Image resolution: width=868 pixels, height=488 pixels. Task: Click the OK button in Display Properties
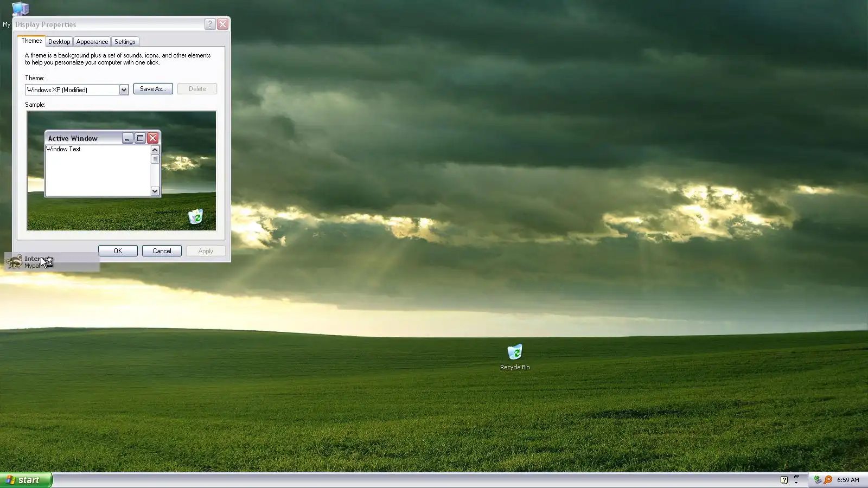[118, 251]
